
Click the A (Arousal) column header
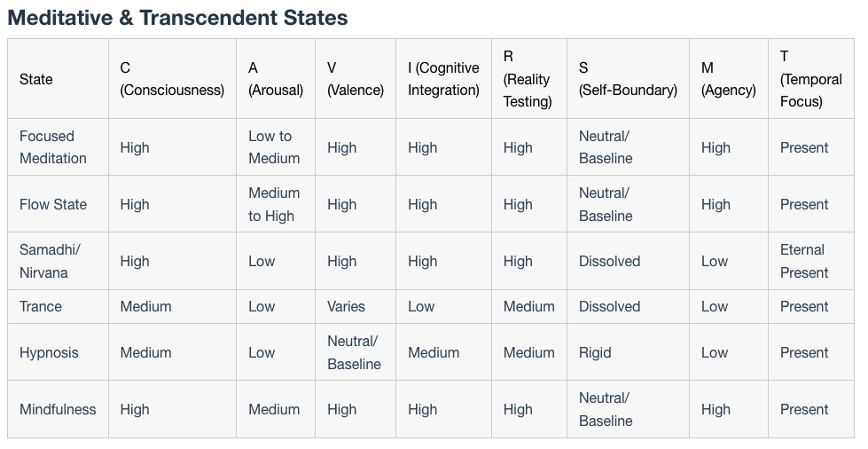pyautogui.click(x=276, y=79)
